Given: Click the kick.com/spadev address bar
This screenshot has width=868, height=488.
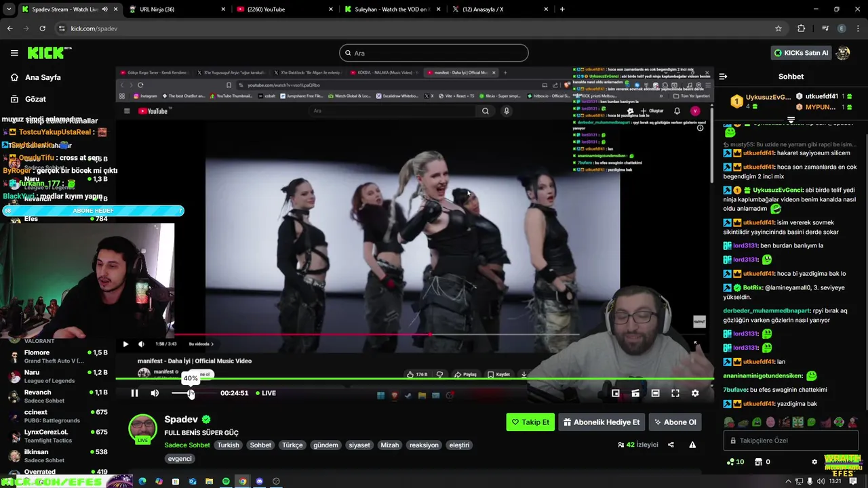Looking at the screenshot, I should click(420, 28).
